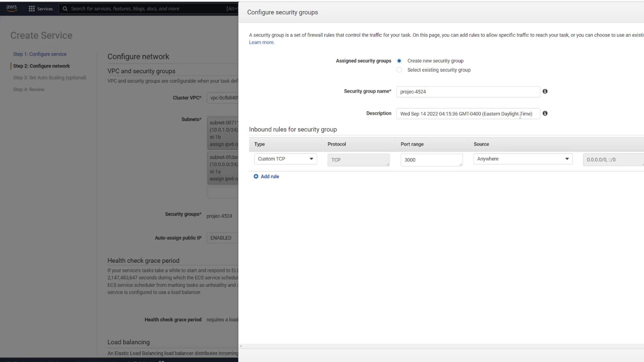
Task: Click the Port range 3000 field
Action: (431, 160)
